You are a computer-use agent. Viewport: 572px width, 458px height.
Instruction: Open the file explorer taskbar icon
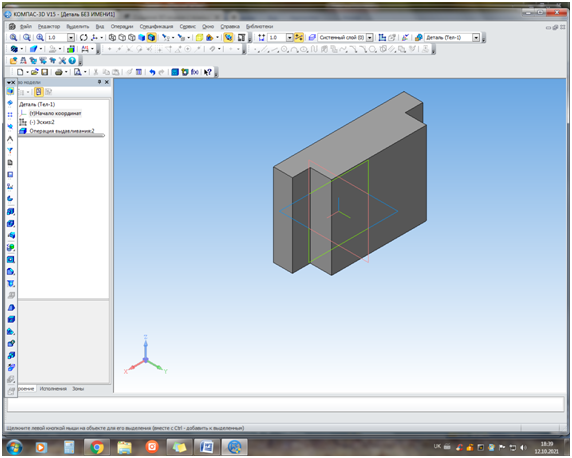(x=124, y=447)
